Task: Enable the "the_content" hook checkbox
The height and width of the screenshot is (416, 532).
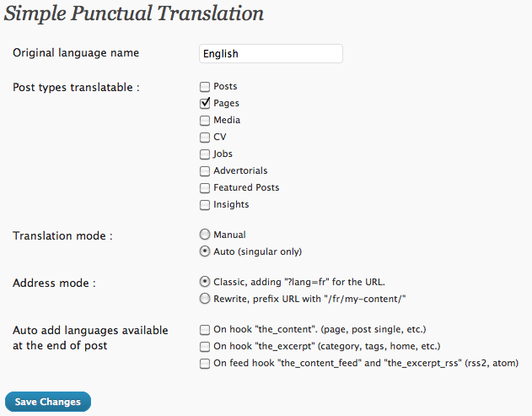Action: (x=205, y=330)
